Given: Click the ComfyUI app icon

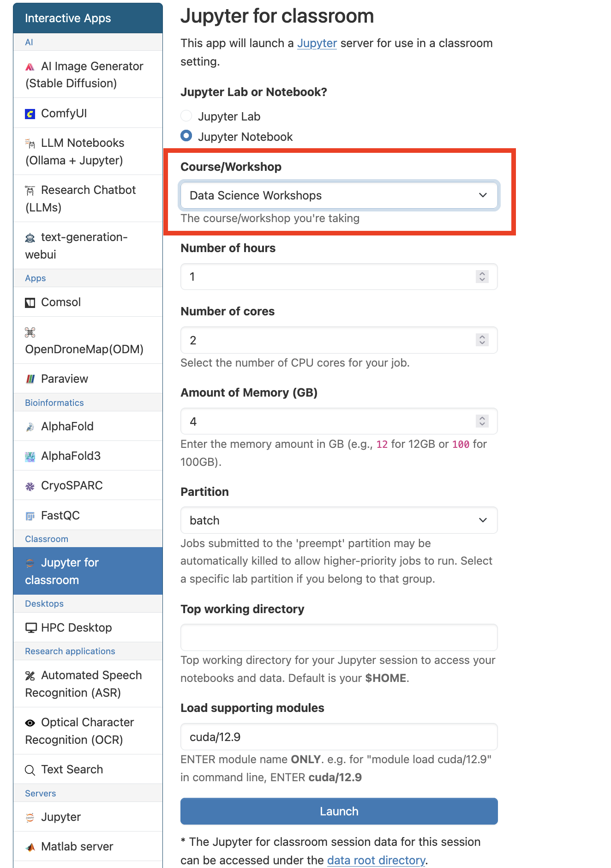Looking at the screenshot, I should (30, 114).
